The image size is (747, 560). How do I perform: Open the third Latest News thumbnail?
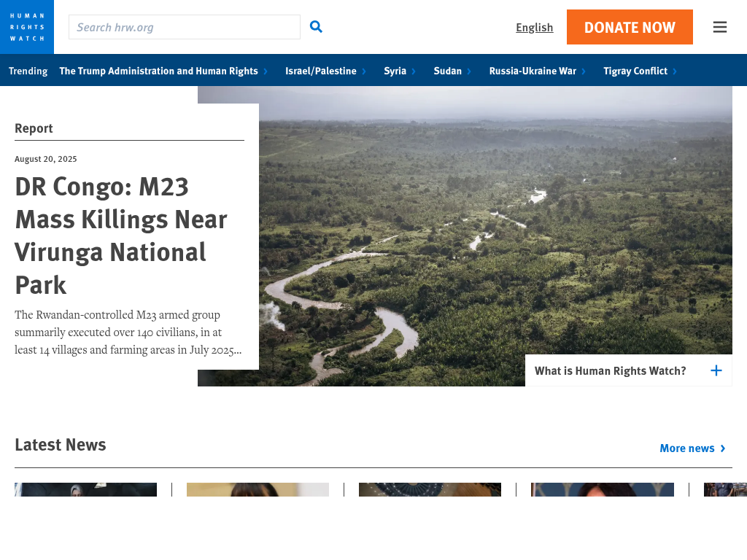[430, 489]
